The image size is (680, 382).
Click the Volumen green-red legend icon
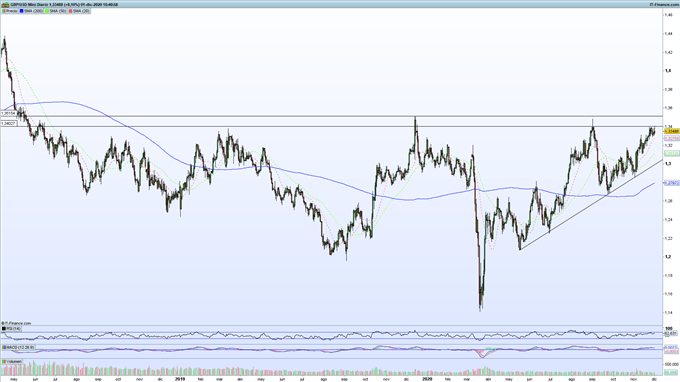4,361
